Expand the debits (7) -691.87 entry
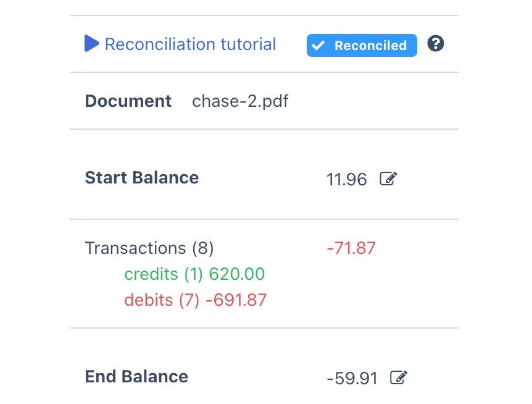Image resolution: width=532 pixels, height=404 pixels. 195,300
